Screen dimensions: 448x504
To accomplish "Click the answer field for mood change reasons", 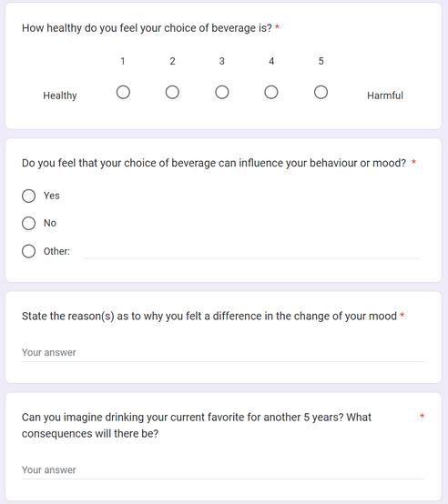I will click(222, 353).
